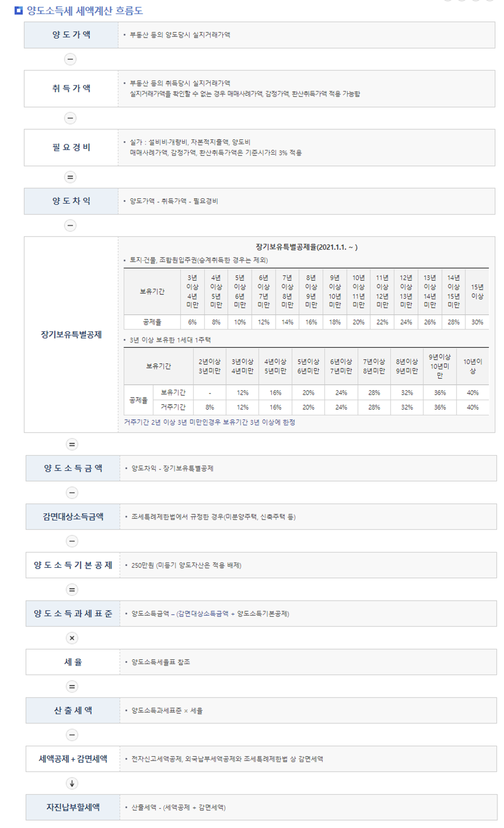Select the 양도소득기본공제 label box
This screenshot has width=504, height=828.
(73, 565)
